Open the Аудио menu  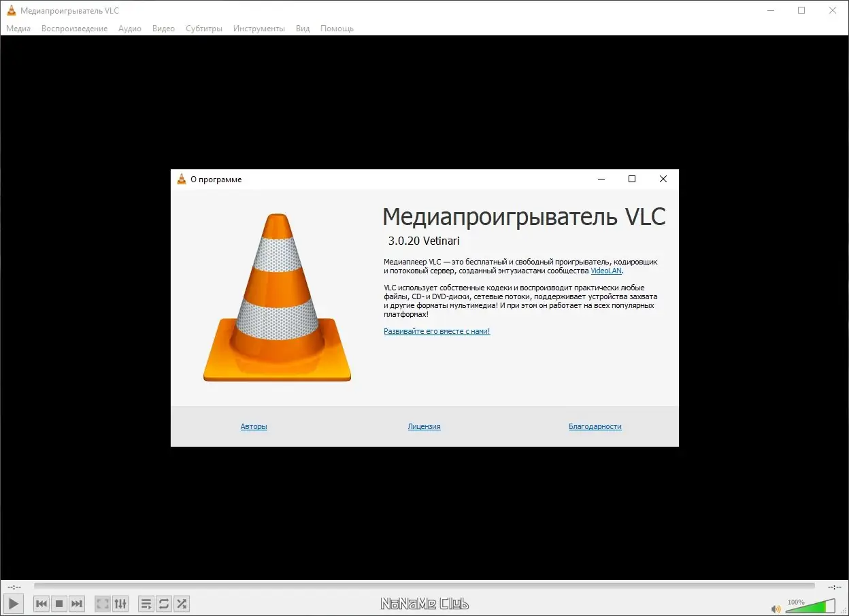point(130,29)
